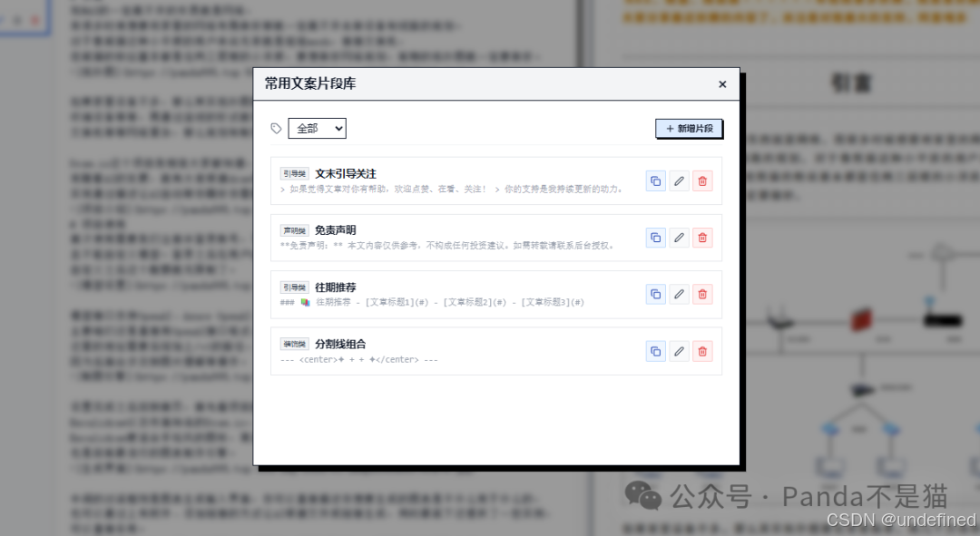Screen dimensions: 980x536
Task: Copy the 免责声明 snippet
Action: (655, 238)
